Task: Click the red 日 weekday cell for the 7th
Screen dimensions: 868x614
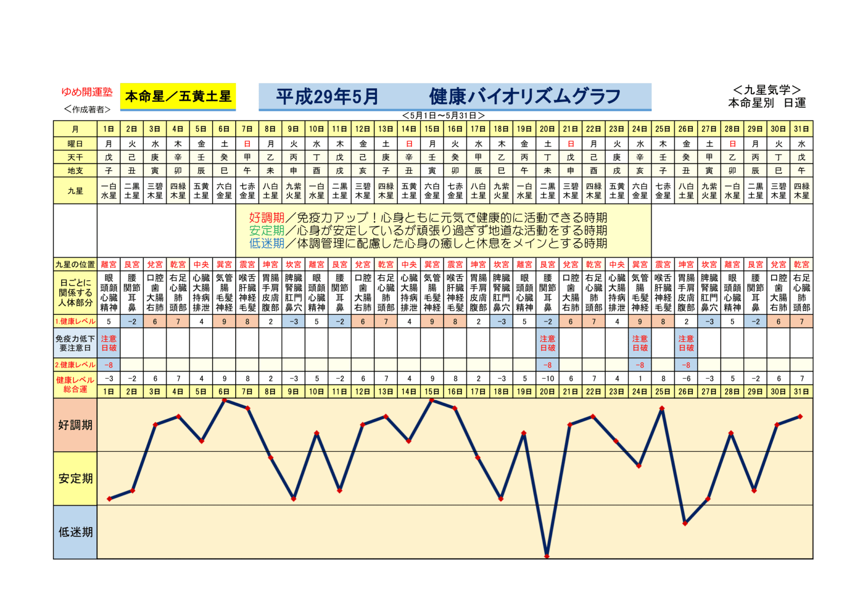Action: (247, 144)
